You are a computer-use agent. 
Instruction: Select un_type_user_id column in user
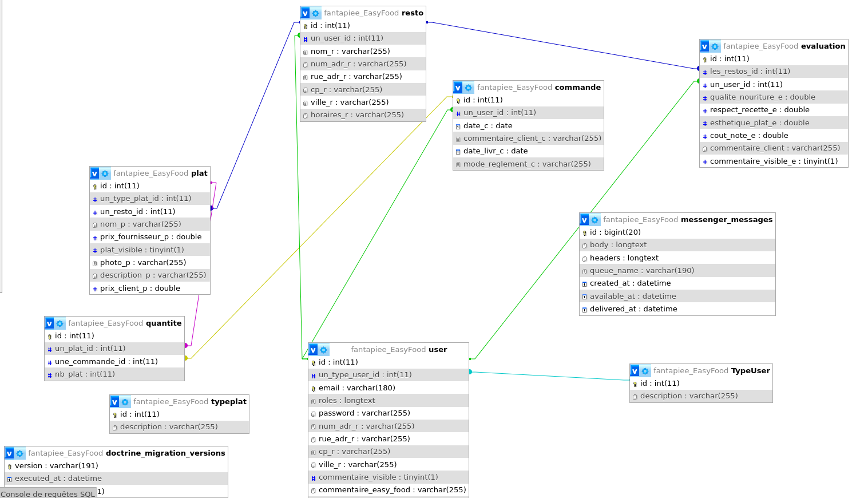coord(389,375)
